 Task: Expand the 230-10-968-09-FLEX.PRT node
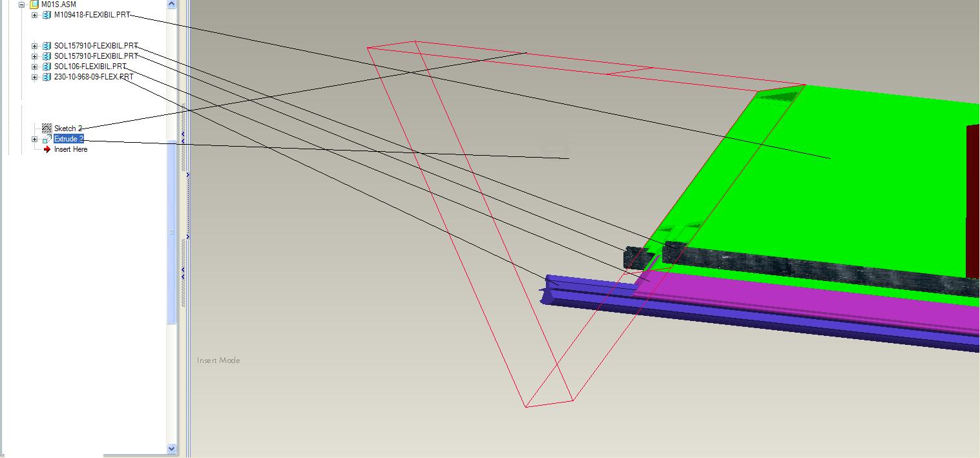(34, 77)
